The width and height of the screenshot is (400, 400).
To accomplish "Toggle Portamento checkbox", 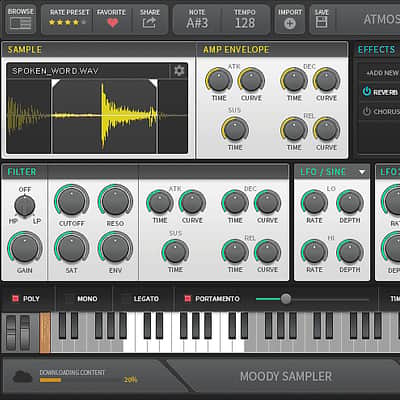I will click(187, 298).
